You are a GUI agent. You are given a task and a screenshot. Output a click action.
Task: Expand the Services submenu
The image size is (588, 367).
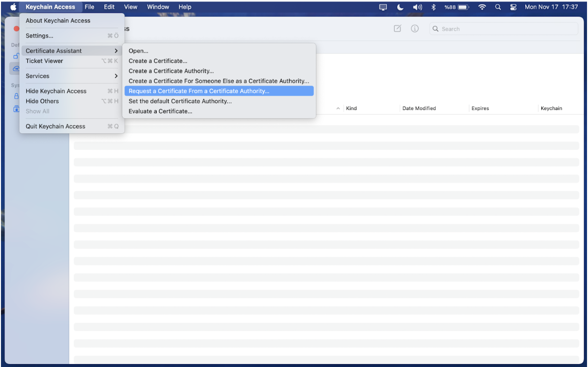pyautogui.click(x=72, y=76)
